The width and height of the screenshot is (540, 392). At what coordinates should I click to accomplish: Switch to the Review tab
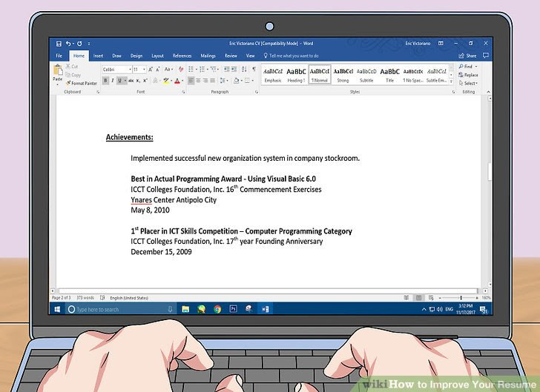(x=231, y=56)
